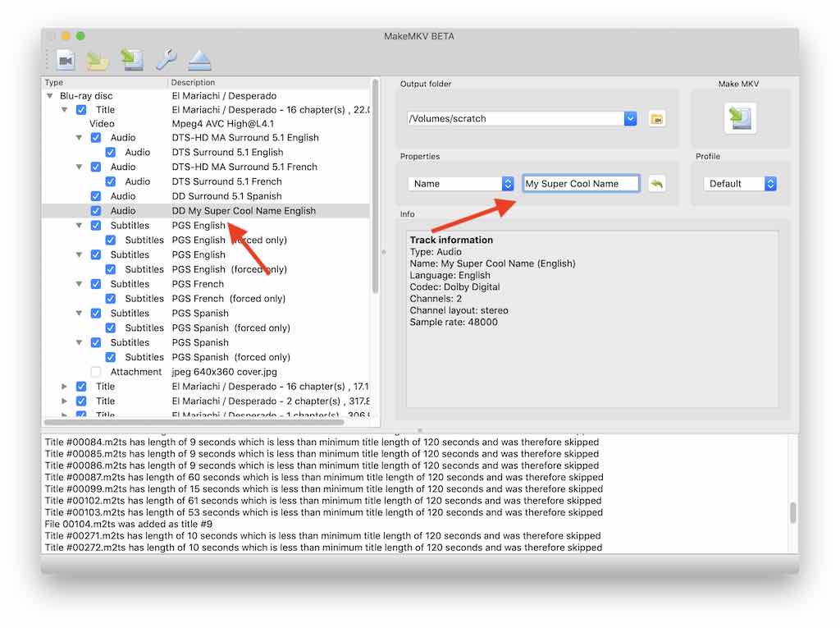Viewport: 840px width, 628px height.
Task: Toggle the DD Surround 5.1 Spanish checkbox
Action: (96, 195)
